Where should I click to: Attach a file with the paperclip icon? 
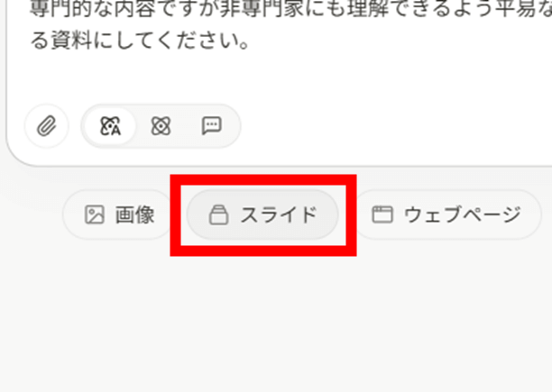[47, 126]
